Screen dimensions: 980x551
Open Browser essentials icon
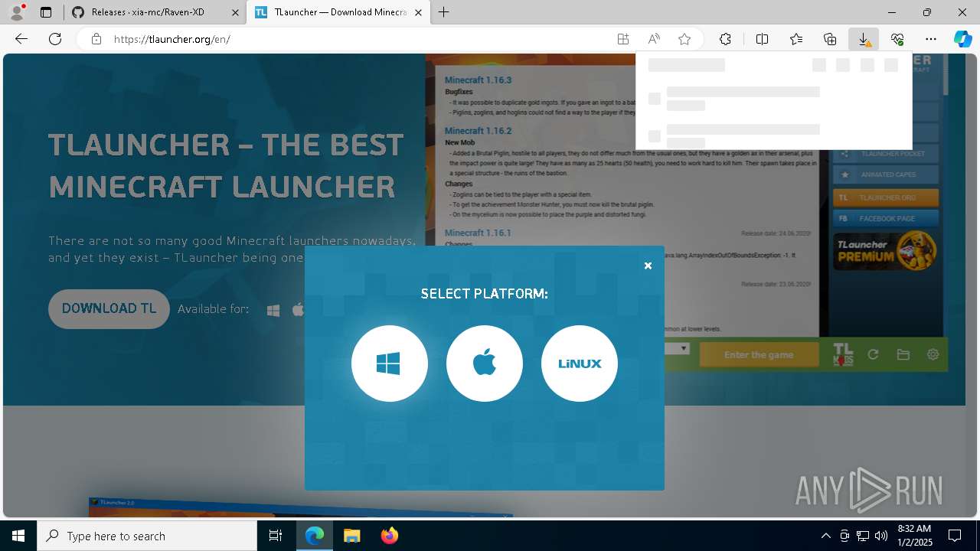[x=897, y=39]
